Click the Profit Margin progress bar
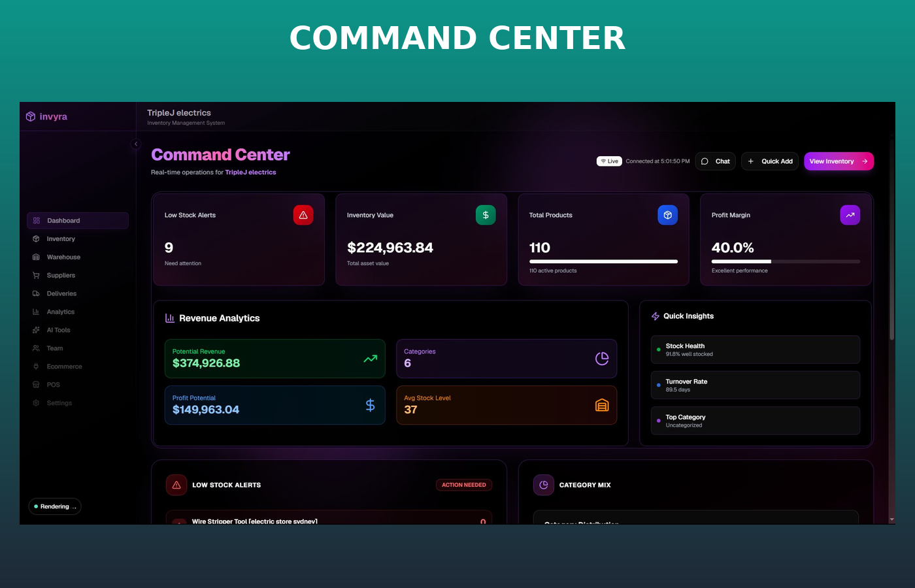This screenshot has height=588, width=915. tap(786, 261)
